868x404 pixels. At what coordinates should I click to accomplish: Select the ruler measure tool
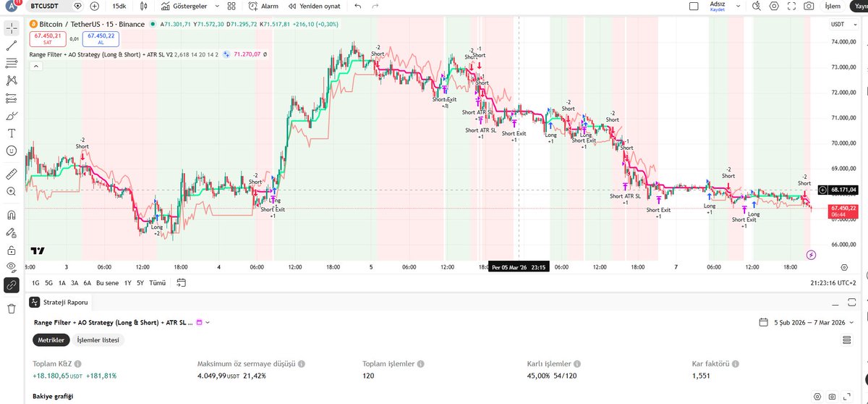point(11,174)
